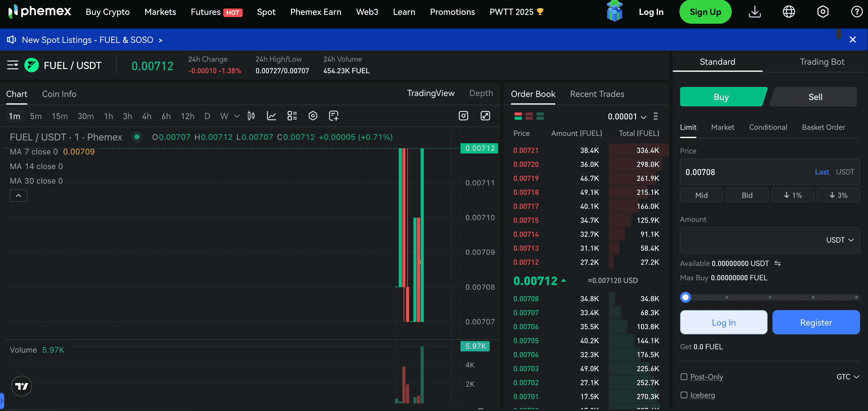Viewport: 868px width, 411px height.
Task: Click the help question mark icon
Action: coord(856,12)
